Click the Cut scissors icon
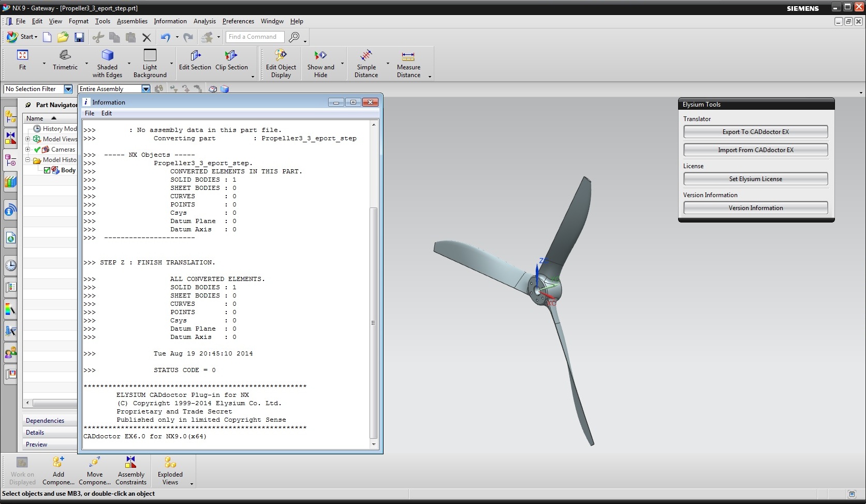This screenshot has height=504, width=866. tap(98, 37)
